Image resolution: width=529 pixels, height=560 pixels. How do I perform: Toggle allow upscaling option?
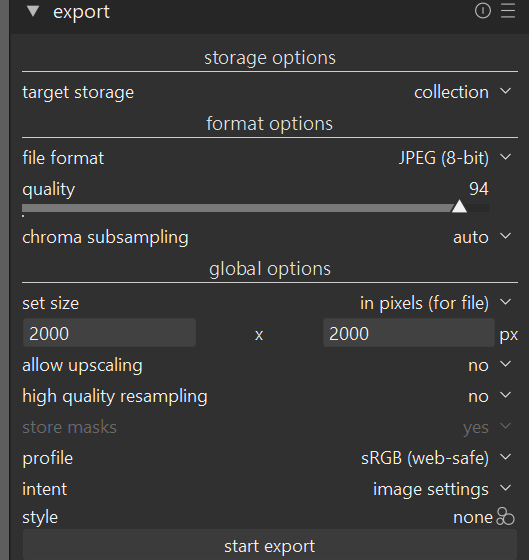pos(270,365)
